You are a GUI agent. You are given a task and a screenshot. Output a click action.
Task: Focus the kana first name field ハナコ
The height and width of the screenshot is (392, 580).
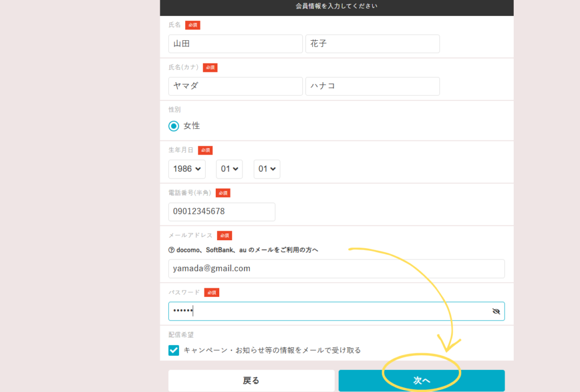(x=373, y=86)
